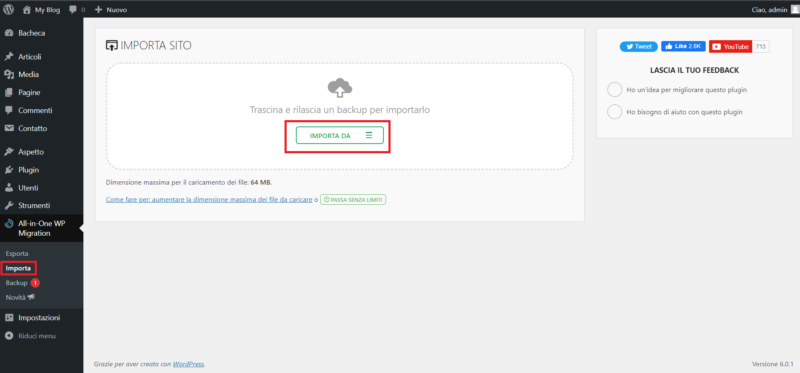Click the Articoli pushpin icon
The width and height of the screenshot is (800, 373).
pos(9,57)
